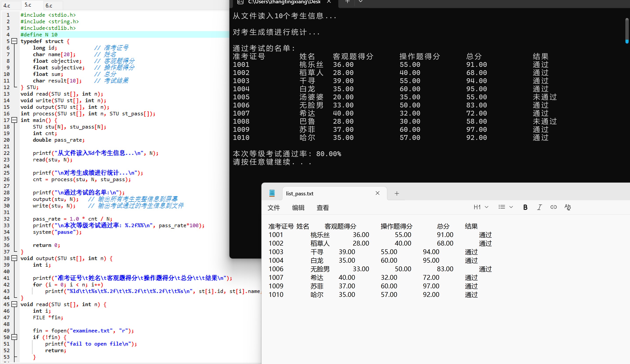
Task: Click the insert link icon
Action: pyautogui.click(x=553, y=207)
